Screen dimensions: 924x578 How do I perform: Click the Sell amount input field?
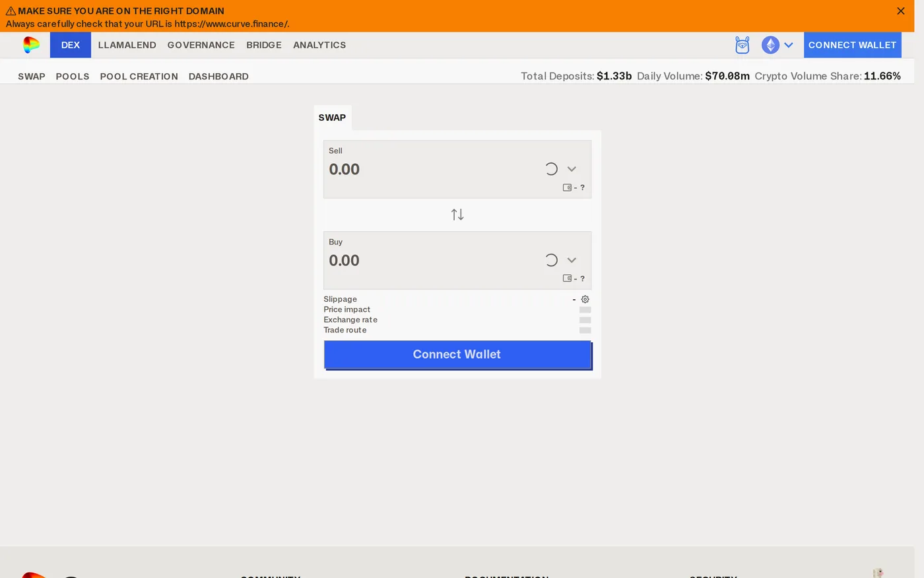tap(432, 169)
